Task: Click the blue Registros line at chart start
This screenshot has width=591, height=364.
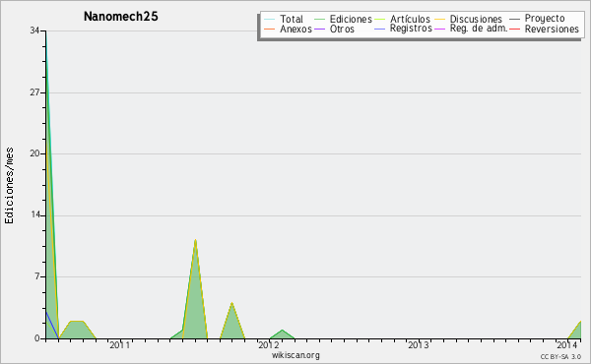Action: coord(51,326)
